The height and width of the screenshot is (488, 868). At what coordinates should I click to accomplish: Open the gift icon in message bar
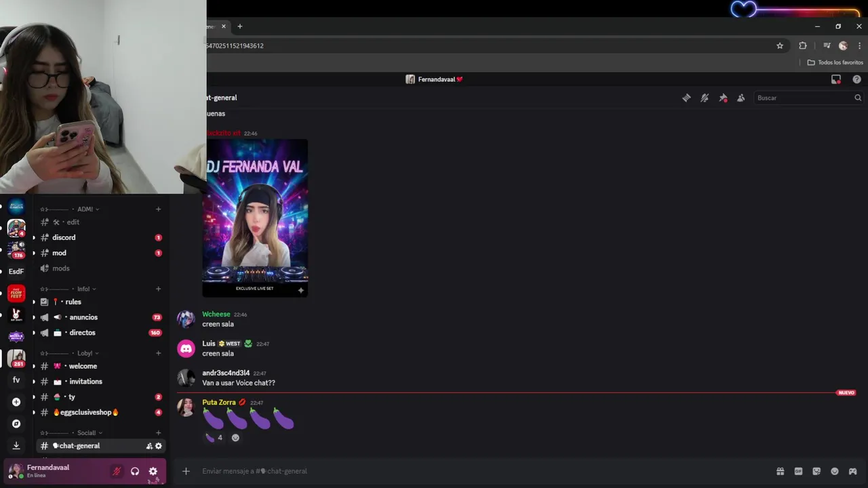point(781,472)
